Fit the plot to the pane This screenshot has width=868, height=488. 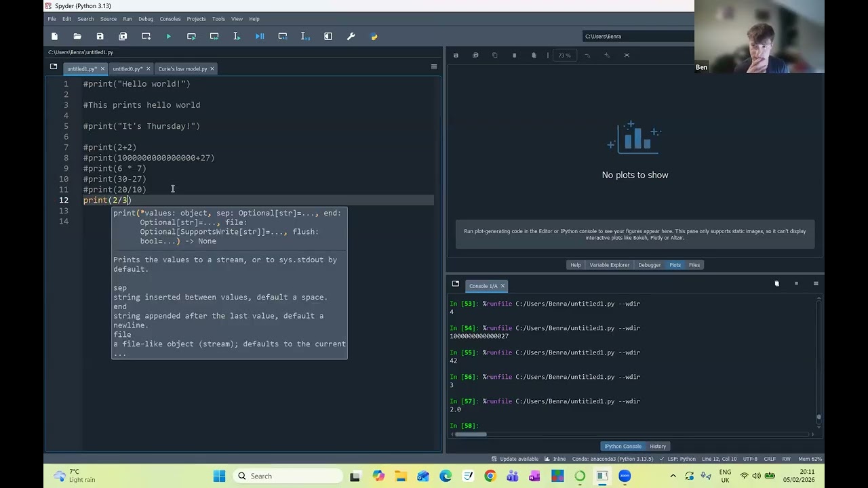pos(627,56)
